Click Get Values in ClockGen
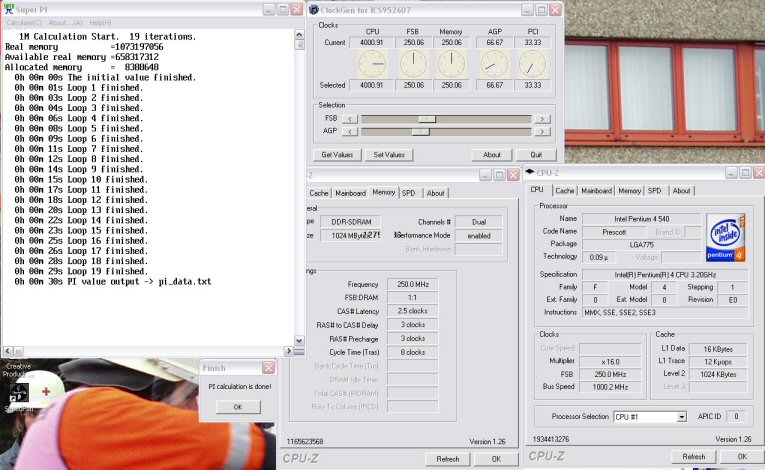The image size is (765, 470). [x=337, y=155]
